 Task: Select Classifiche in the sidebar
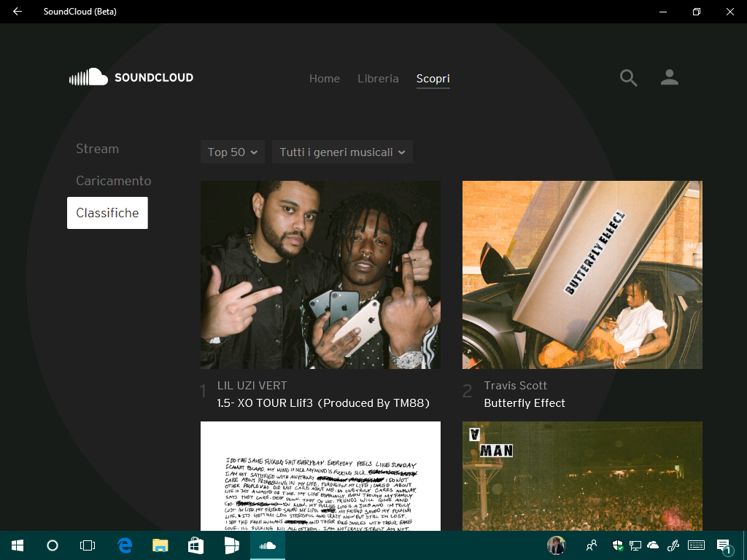(x=107, y=213)
